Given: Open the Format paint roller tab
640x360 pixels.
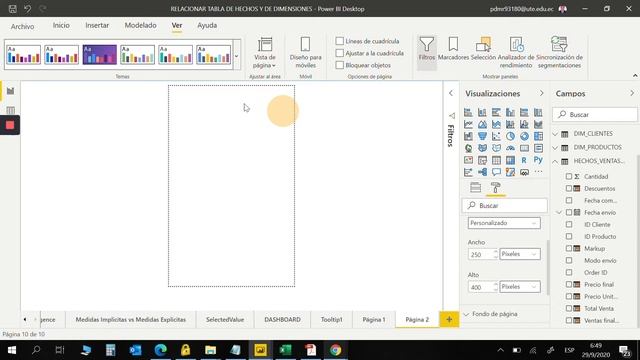Looking at the screenshot, I should [496, 187].
